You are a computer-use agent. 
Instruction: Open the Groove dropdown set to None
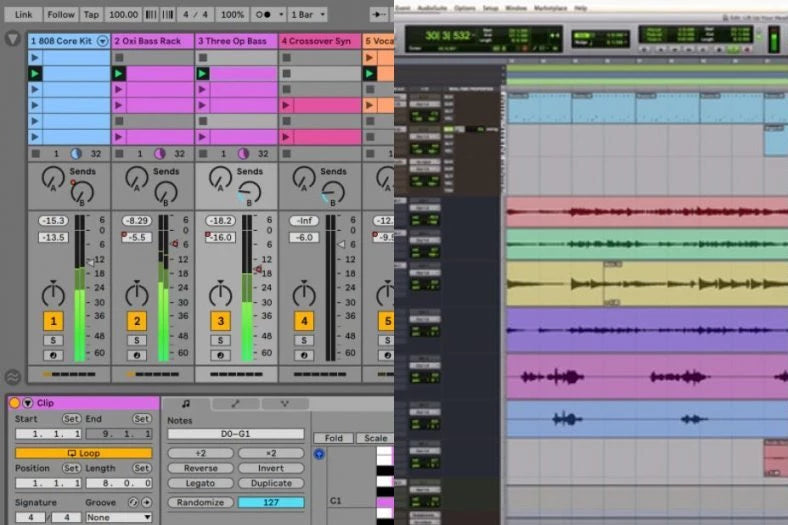click(x=118, y=517)
